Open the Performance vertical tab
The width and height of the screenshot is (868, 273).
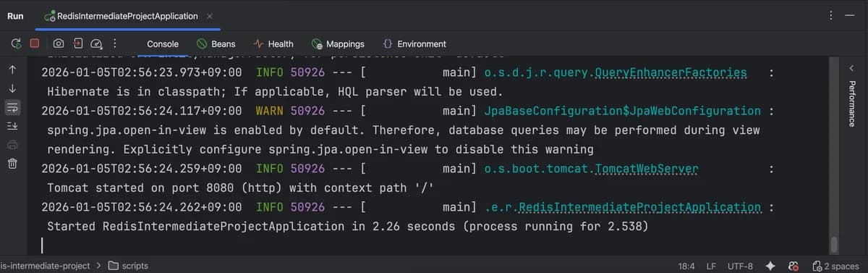(852, 104)
